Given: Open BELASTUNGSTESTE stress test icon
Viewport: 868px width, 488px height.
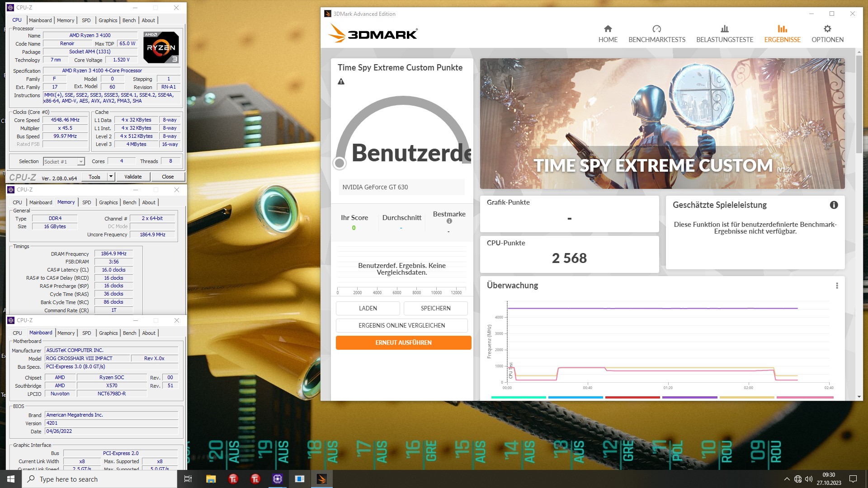Looking at the screenshot, I should pos(725,29).
